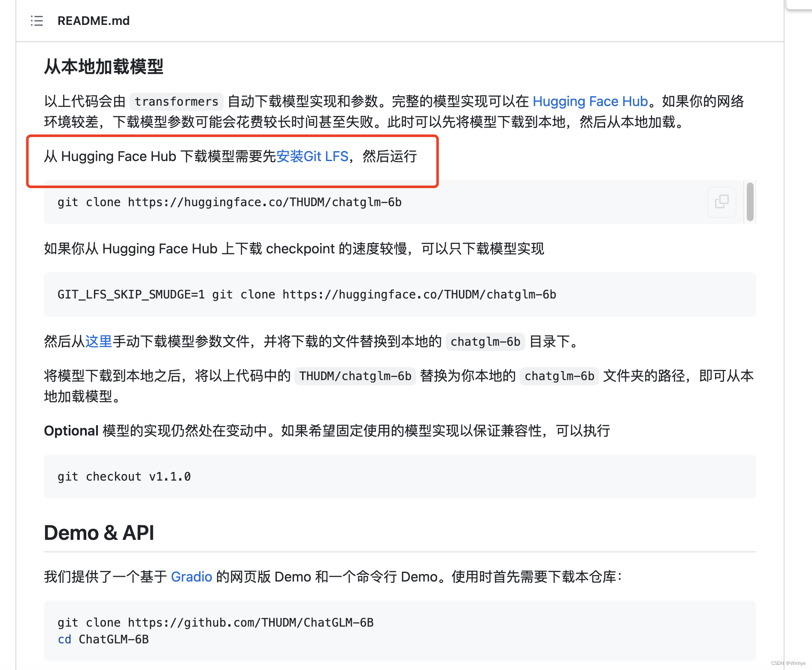The height and width of the screenshot is (670, 812).
Task: Open the 这里 model download link
Action: click(99, 341)
